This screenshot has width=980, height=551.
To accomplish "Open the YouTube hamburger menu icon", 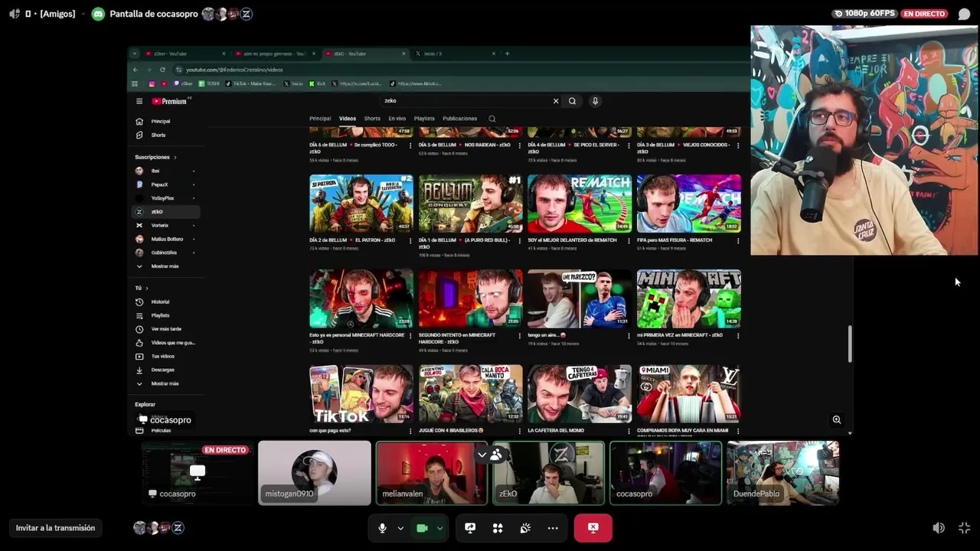I will coord(139,101).
